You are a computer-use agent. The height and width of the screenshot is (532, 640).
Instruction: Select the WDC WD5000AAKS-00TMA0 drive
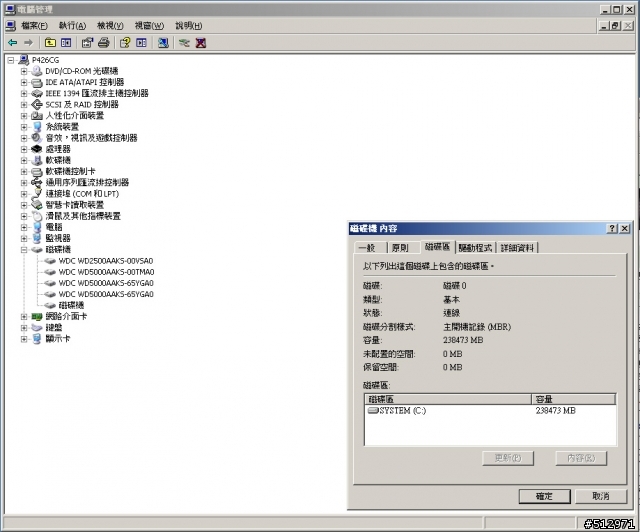tap(105, 272)
